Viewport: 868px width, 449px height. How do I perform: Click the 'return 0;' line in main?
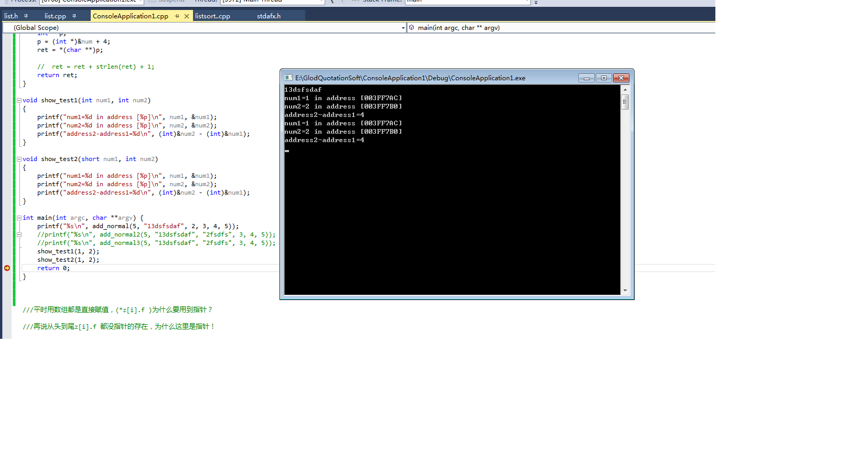(x=53, y=268)
